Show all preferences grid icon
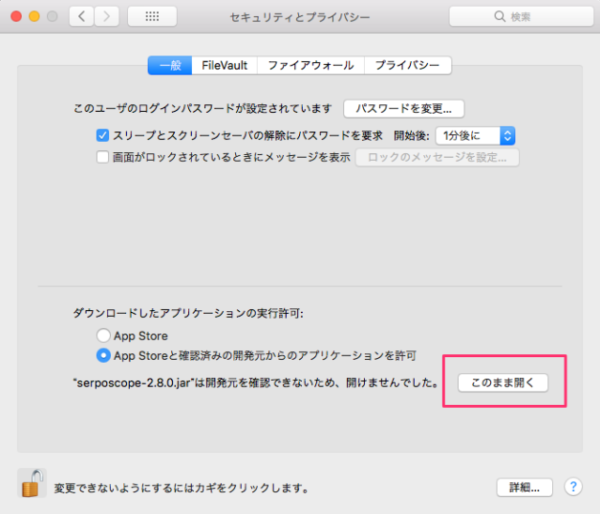Viewport: 600px width, 514px height. [x=152, y=17]
